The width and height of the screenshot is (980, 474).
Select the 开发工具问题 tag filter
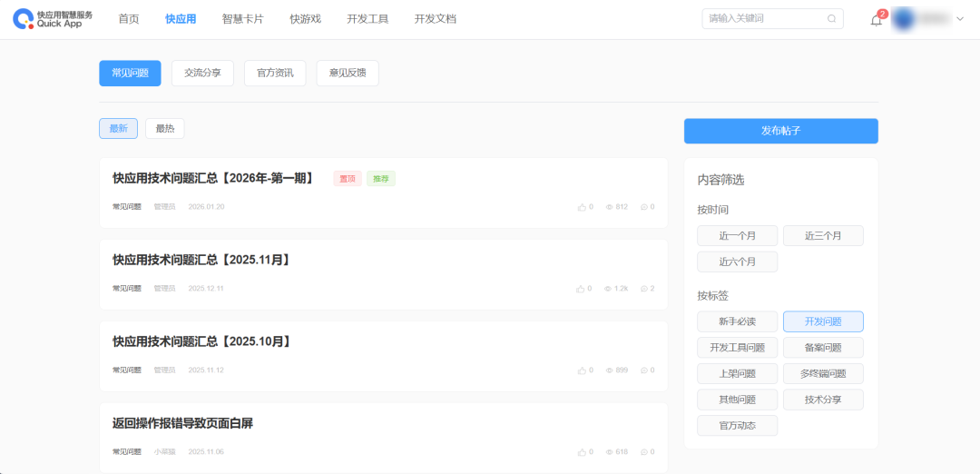pyautogui.click(x=738, y=348)
